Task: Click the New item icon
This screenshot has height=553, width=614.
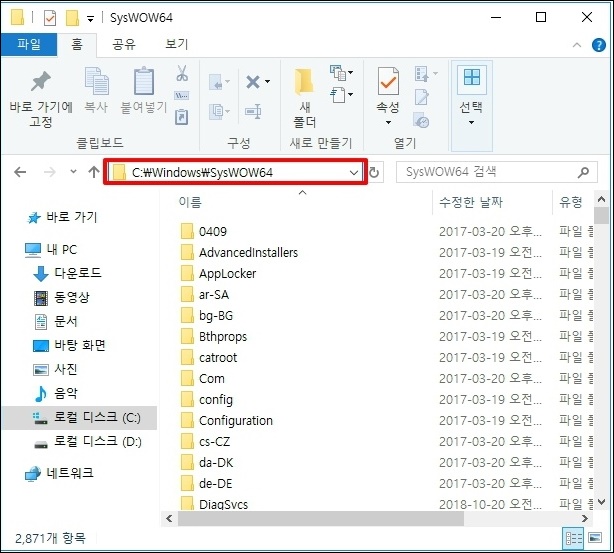Action: pyautogui.click(x=338, y=73)
